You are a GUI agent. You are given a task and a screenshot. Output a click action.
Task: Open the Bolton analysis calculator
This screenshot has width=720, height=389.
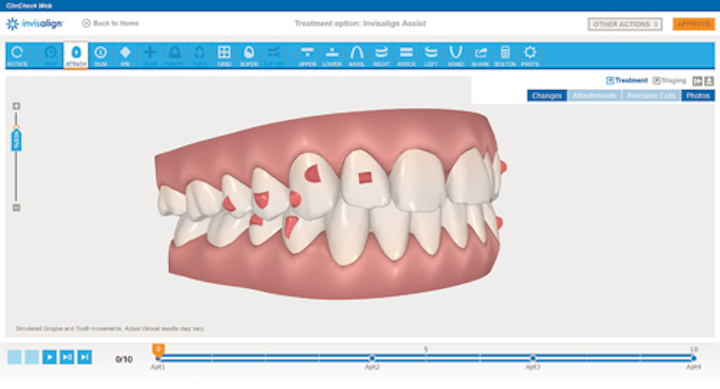coord(505,56)
